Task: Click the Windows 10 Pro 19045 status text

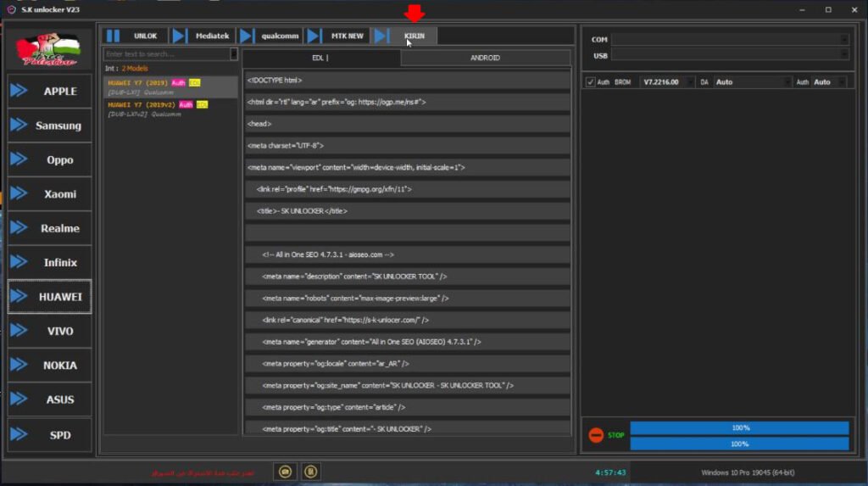Action: point(748,472)
